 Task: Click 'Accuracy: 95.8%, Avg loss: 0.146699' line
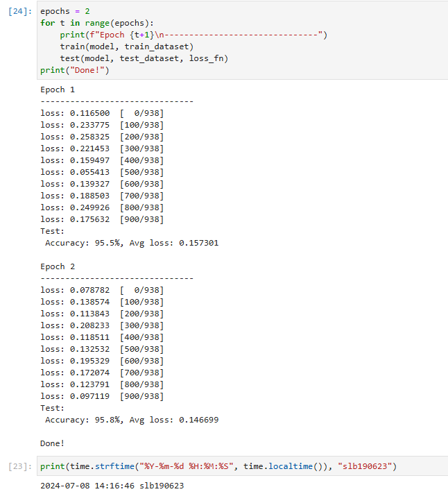(132, 420)
